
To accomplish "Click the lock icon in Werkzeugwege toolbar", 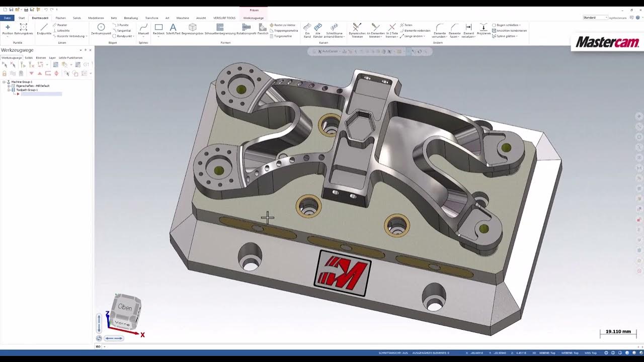I will point(5,73).
